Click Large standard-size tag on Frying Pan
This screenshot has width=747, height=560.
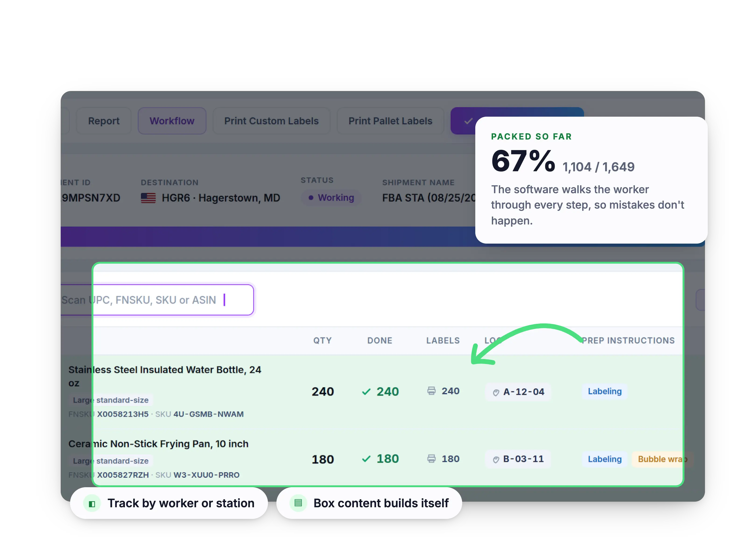pyautogui.click(x=111, y=461)
